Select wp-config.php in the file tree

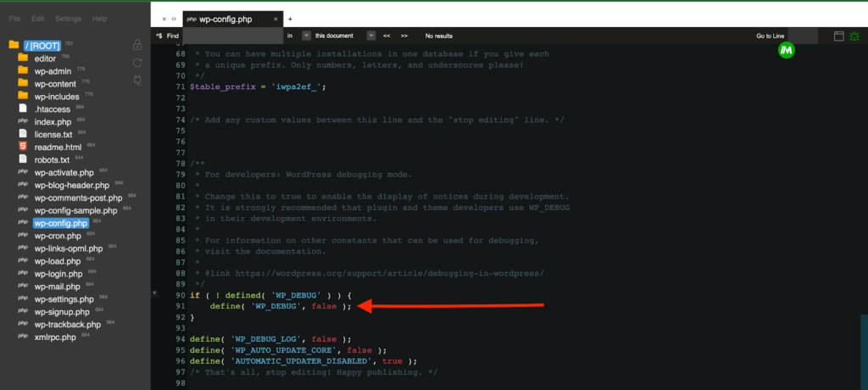point(61,223)
